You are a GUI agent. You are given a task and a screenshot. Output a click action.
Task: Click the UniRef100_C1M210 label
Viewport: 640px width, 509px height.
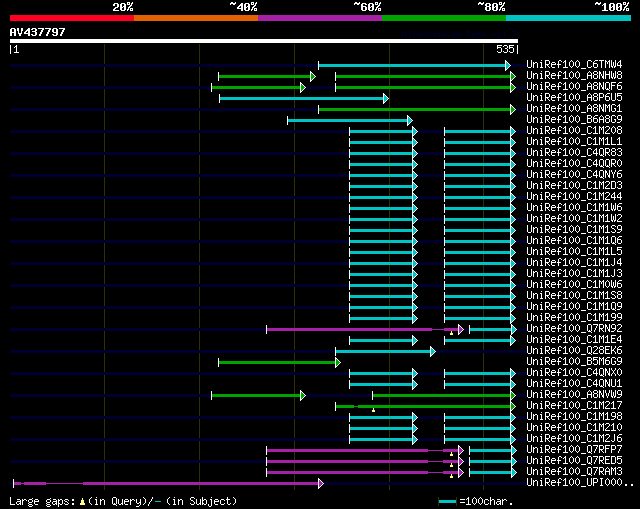tap(574, 428)
